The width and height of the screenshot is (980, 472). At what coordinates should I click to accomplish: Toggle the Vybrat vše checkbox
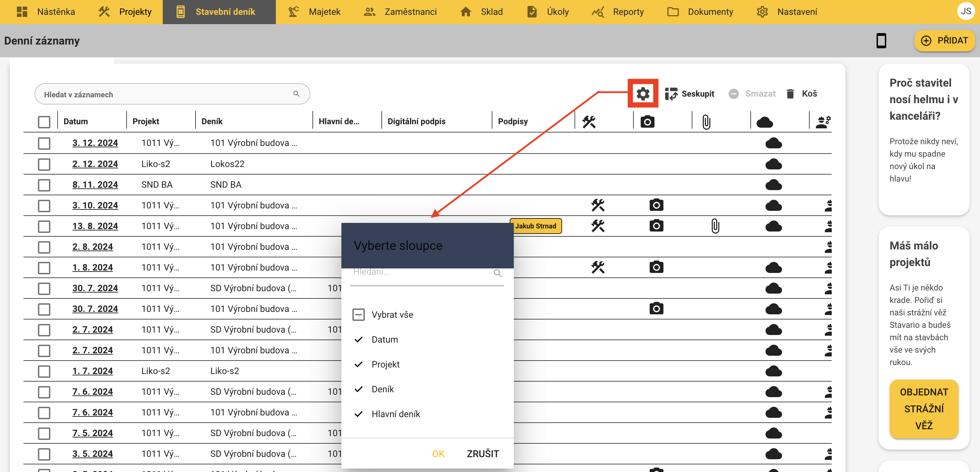pyautogui.click(x=358, y=314)
